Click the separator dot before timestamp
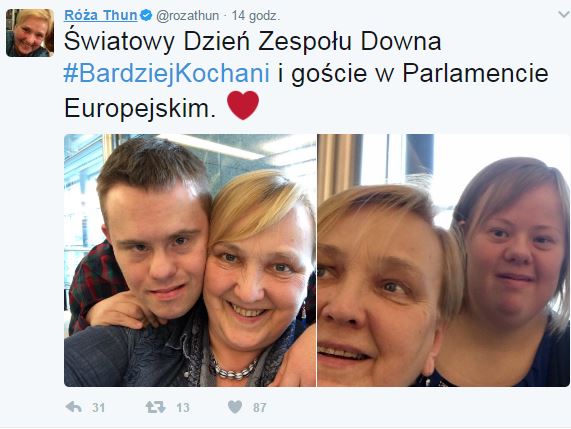 click(225, 16)
